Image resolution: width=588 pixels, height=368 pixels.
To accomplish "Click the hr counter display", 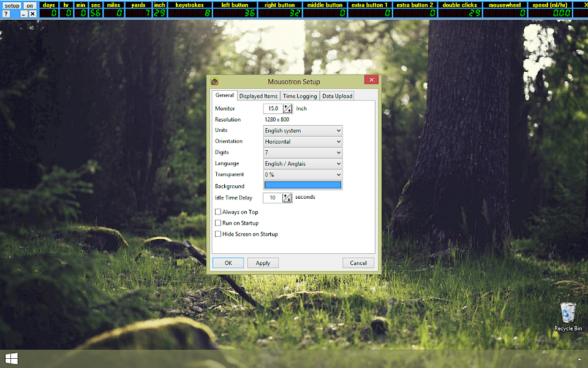I will pyautogui.click(x=66, y=13).
